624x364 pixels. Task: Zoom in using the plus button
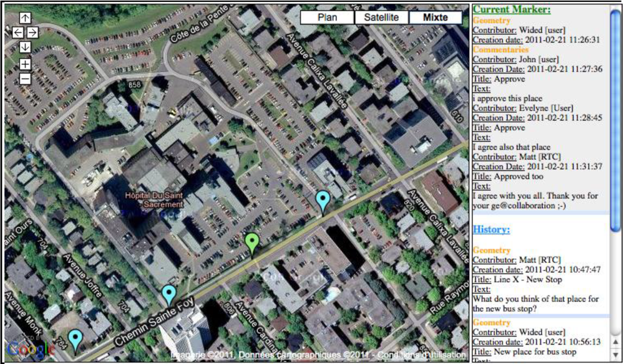[25, 64]
